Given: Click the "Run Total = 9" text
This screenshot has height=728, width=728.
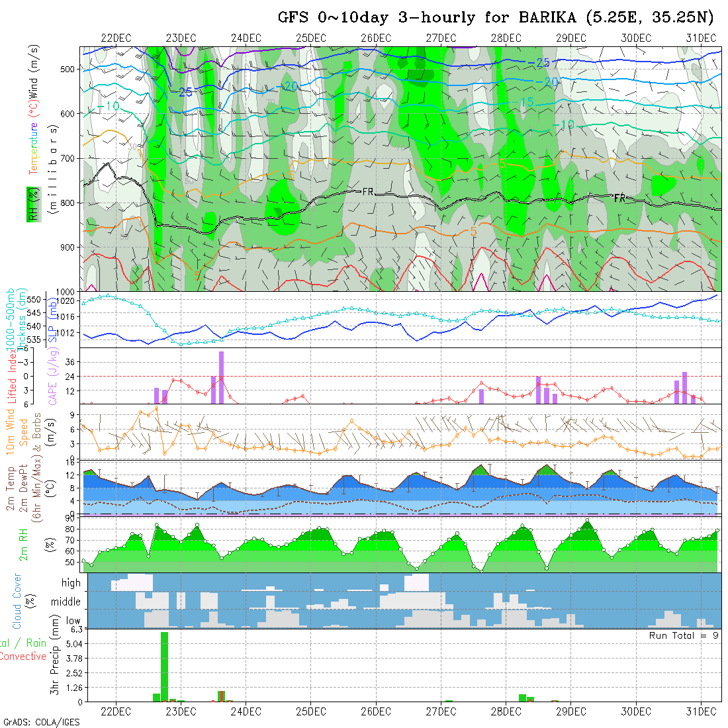Looking at the screenshot, I should click(684, 635).
